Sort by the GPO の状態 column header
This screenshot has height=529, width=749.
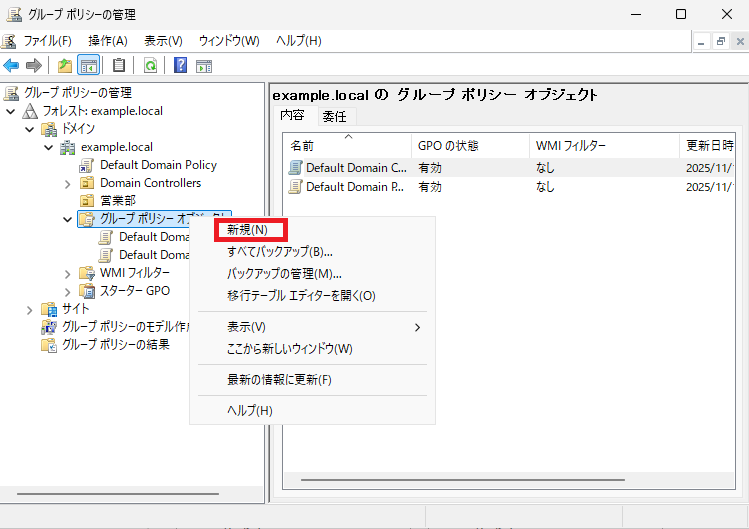pyautogui.click(x=448, y=146)
